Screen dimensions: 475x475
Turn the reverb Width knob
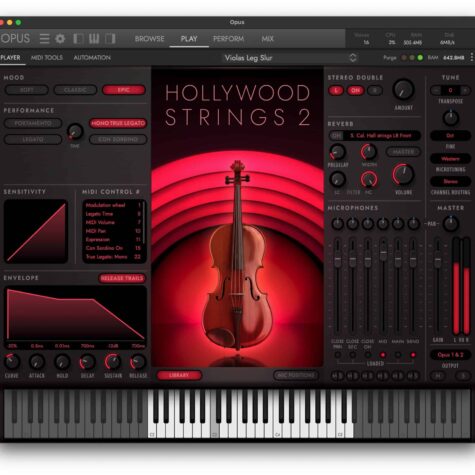[369, 152]
